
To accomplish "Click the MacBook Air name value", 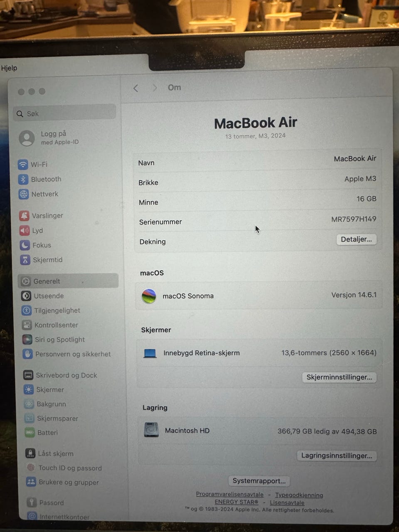I will pos(355,159).
